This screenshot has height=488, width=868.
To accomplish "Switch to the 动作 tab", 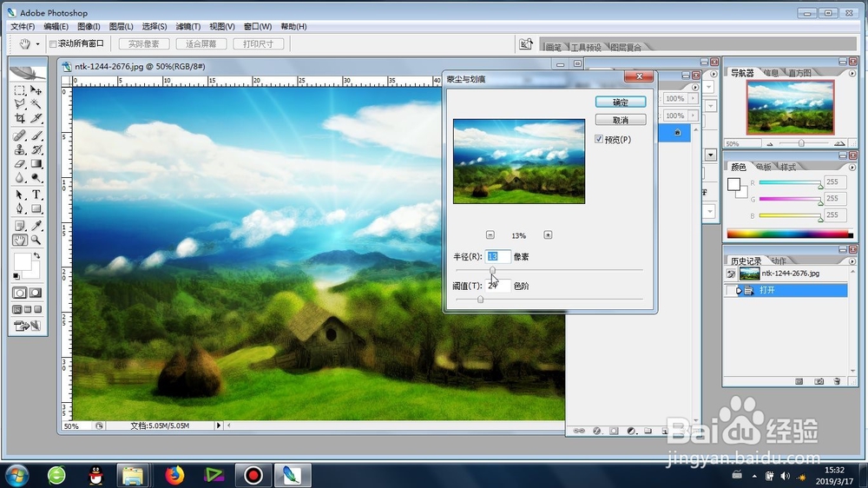I will [x=779, y=260].
